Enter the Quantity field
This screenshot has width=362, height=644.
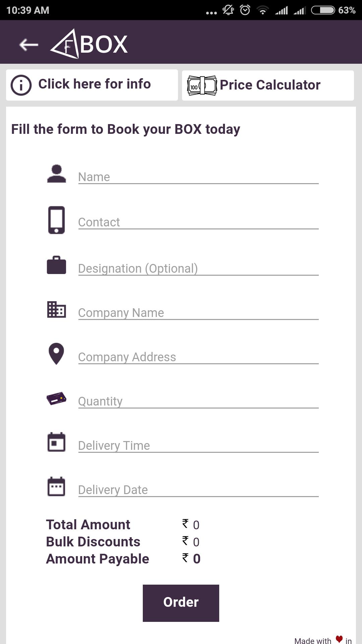(x=198, y=401)
